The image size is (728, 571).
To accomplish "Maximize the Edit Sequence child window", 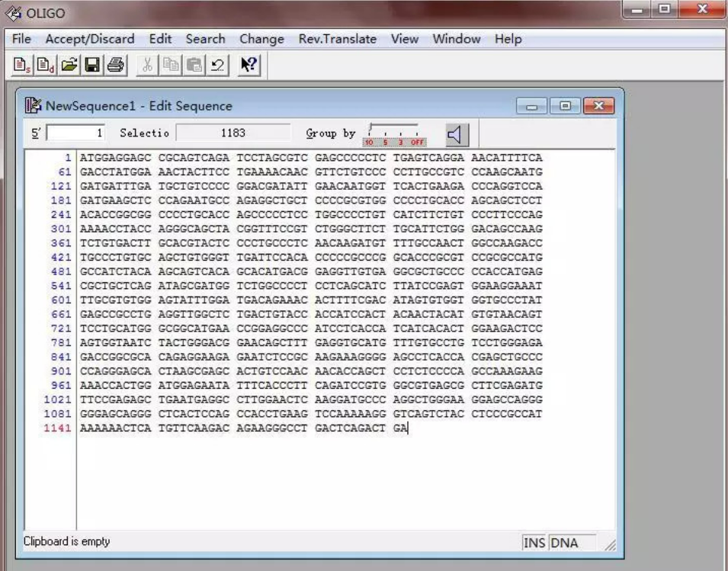I will point(565,106).
